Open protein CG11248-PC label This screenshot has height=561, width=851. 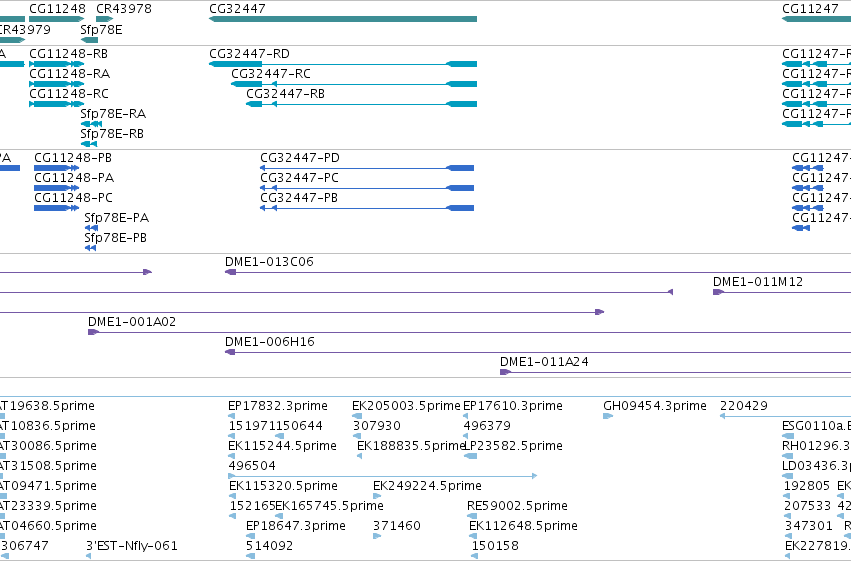tap(73, 197)
